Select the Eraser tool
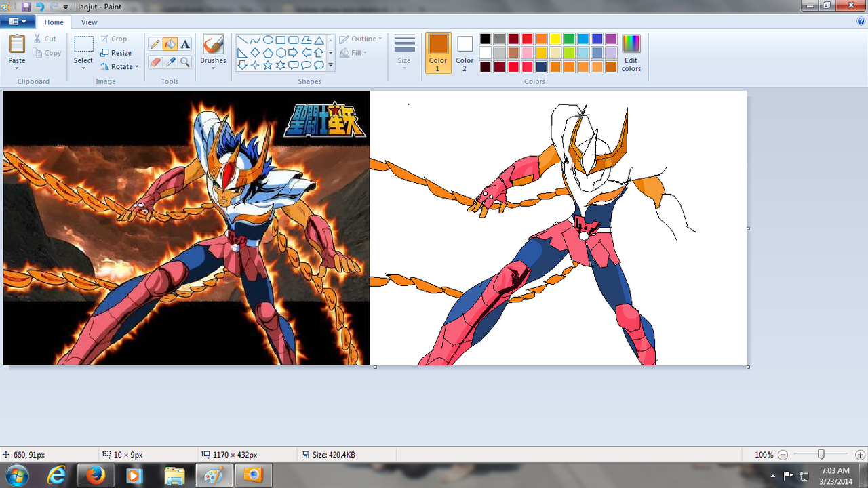This screenshot has width=868, height=488. click(155, 62)
